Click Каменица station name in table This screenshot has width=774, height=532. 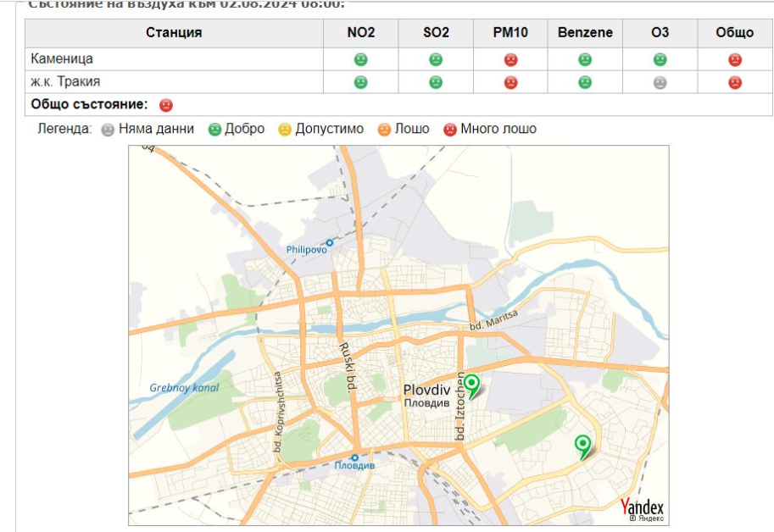pos(62,59)
